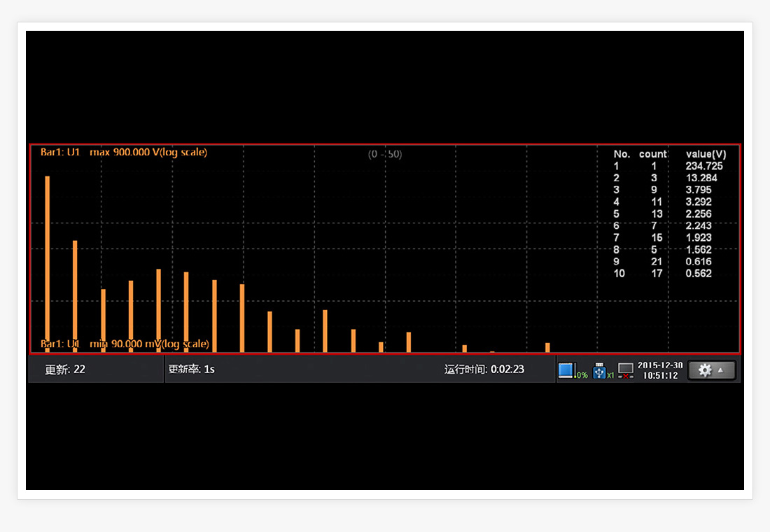Select table row with value 234.725
Screen dimensions: 770x532
click(668, 166)
